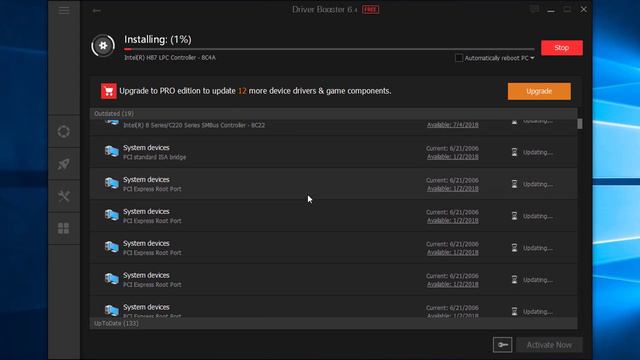Image resolution: width=640 pixels, height=360 pixels.
Task: Expand the Automatically reboot PC dropdown arrow
Action: click(532, 58)
